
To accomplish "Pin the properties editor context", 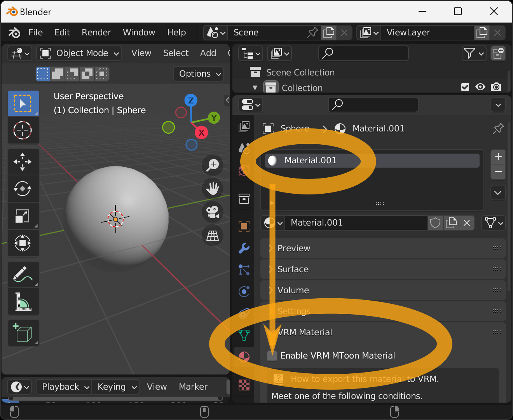I will [x=498, y=129].
